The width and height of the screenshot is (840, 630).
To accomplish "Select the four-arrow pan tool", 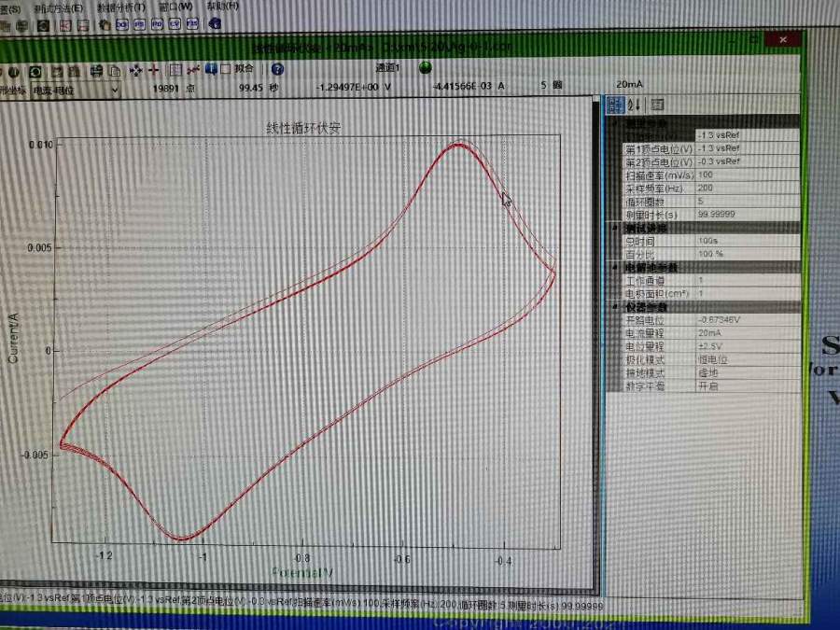I will click(135, 69).
